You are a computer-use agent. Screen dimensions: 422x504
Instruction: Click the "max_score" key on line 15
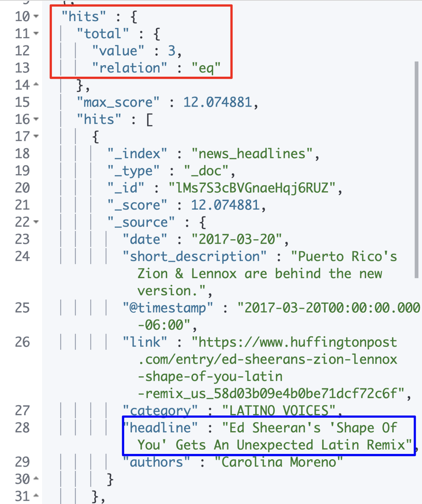118,102
